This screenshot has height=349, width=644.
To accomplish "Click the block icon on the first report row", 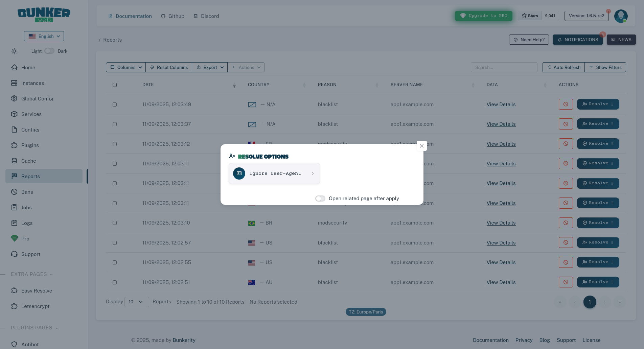I will [566, 104].
